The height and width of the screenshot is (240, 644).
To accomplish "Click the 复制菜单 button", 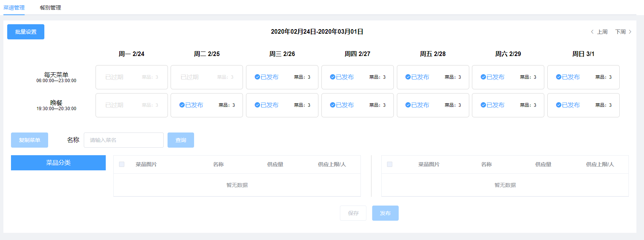I will [30, 140].
